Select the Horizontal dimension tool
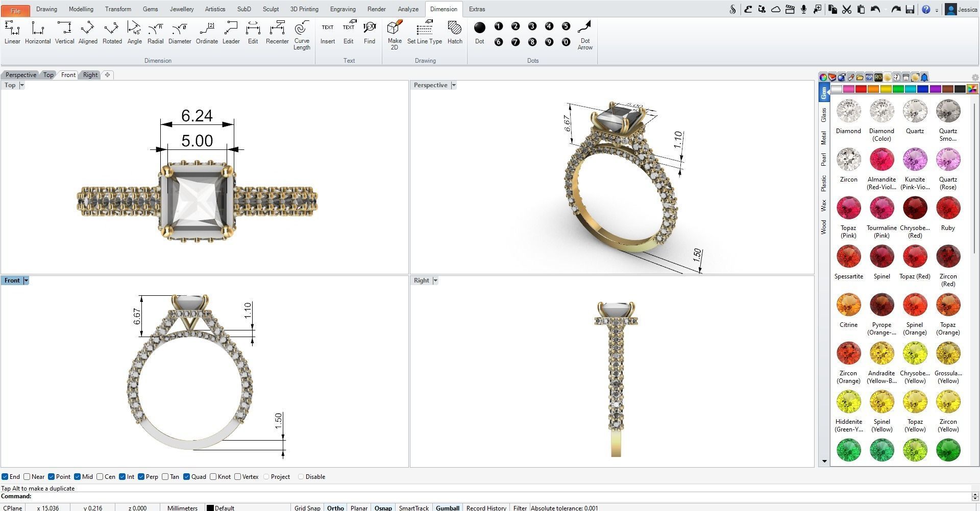This screenshot has height=511, width=980. coord(38,33)
